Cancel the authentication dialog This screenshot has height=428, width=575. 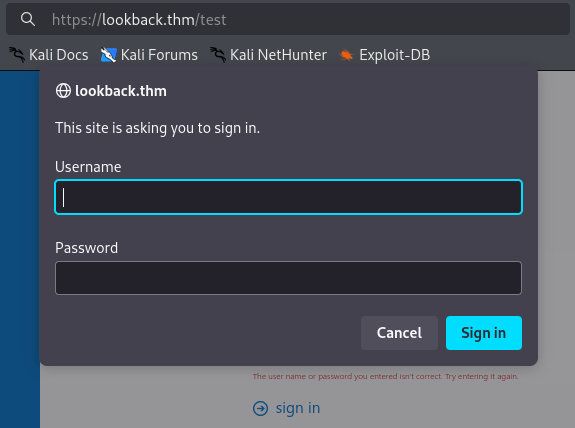tap(399, 333)
